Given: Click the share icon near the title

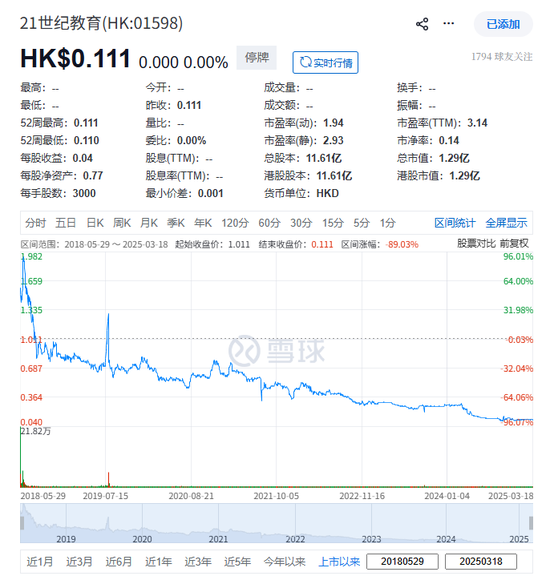Looking at the screenshot, I should [x=422, y=24].
